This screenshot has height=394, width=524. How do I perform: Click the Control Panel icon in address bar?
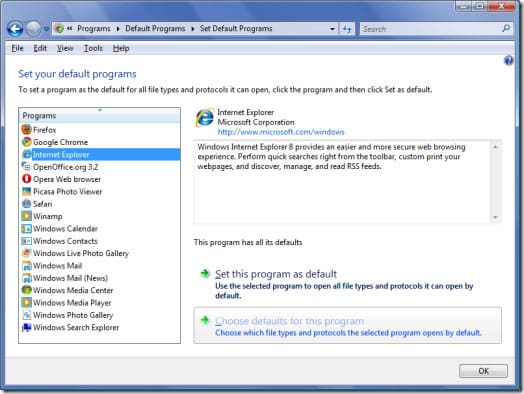[59, 29]
